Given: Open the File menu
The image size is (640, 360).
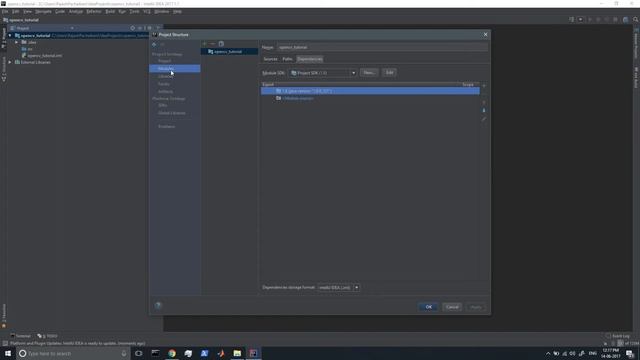Looking at the screenshot, I should point(4,11).
